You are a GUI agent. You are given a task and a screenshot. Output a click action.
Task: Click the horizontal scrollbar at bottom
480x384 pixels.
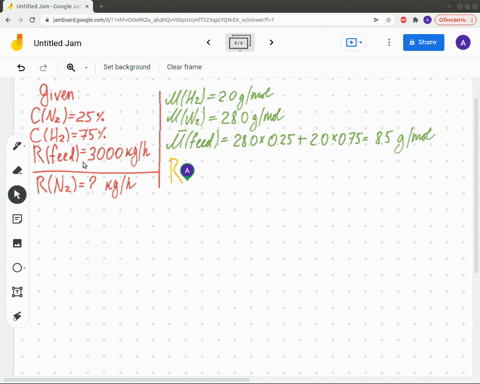tap(127, 380)
